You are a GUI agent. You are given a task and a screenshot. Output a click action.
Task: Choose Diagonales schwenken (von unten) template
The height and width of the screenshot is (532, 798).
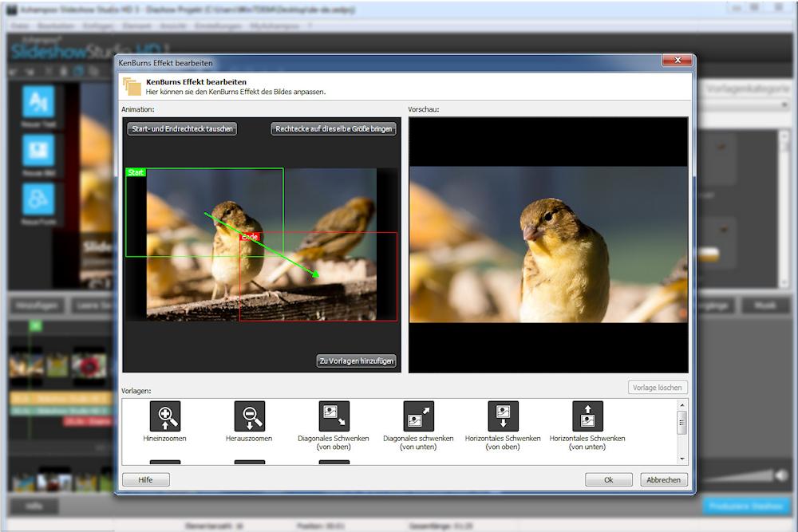(418, 416)
